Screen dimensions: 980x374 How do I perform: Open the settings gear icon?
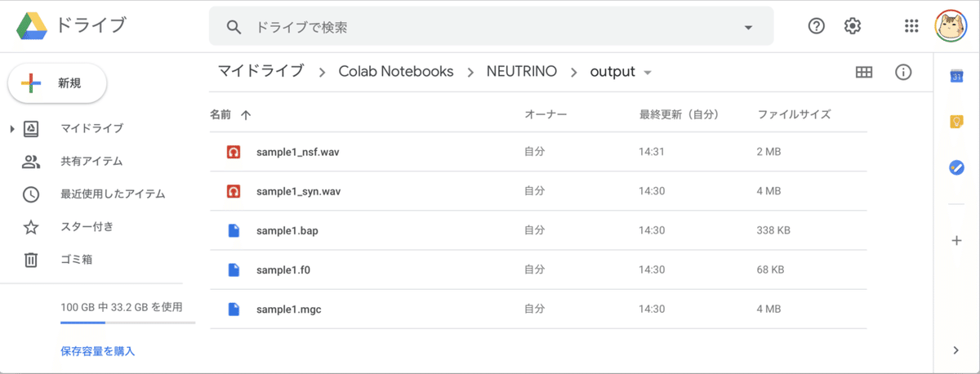tap(853, 26)
